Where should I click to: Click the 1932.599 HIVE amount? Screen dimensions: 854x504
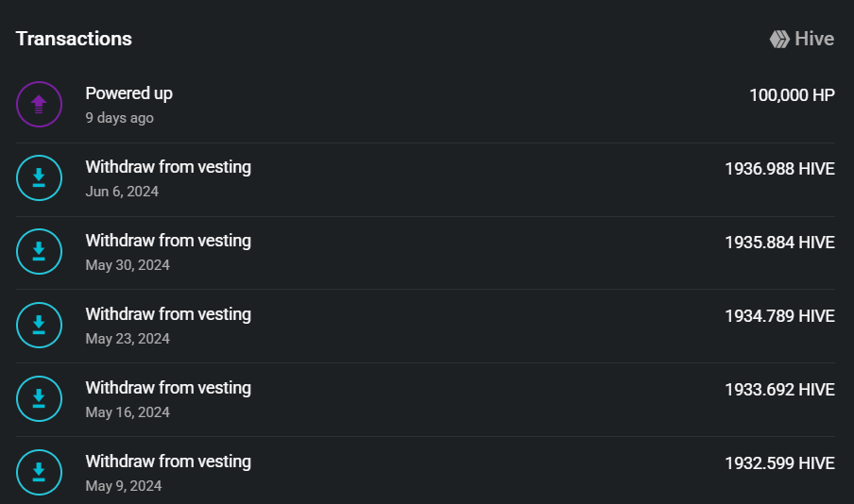pos(779,463)
